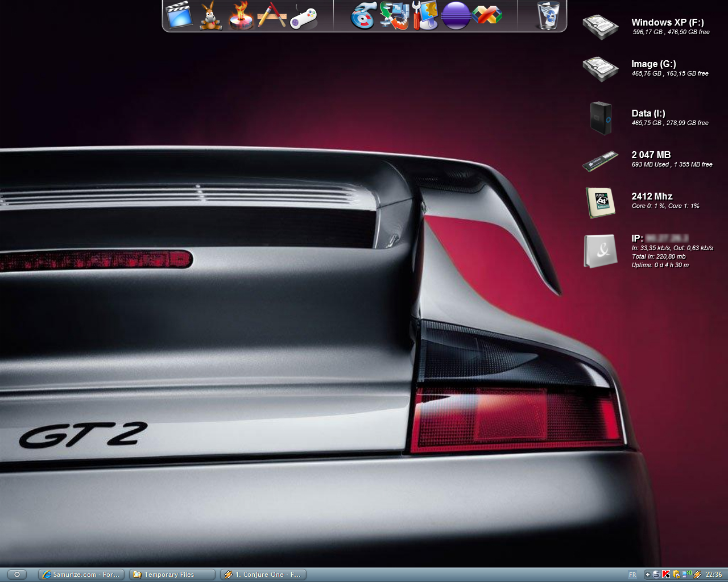
Task: Open the game controller icon
Action: 303,16
